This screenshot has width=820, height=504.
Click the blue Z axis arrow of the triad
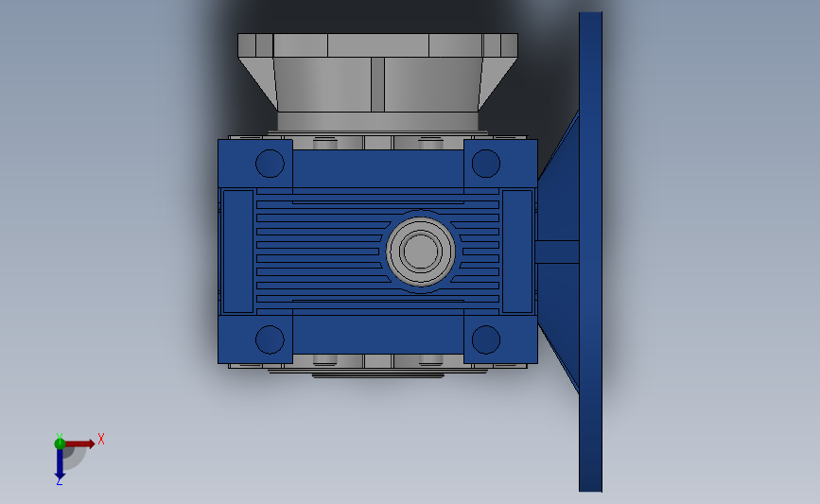tap(60, 463)
